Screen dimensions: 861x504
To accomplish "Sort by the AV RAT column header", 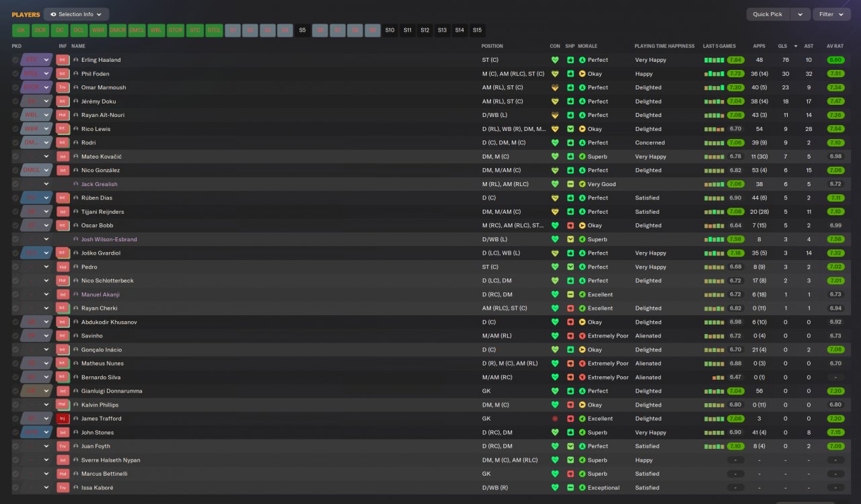I will [x=835, y=46].
